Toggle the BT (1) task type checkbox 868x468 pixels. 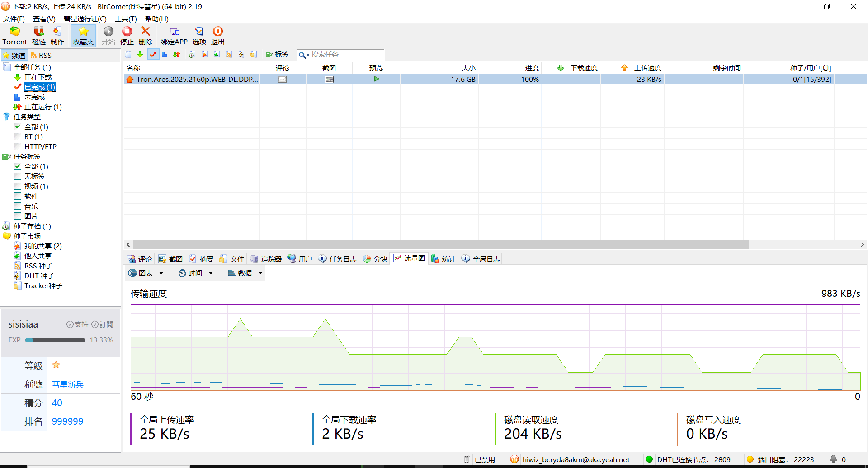(x=18, y=136)
